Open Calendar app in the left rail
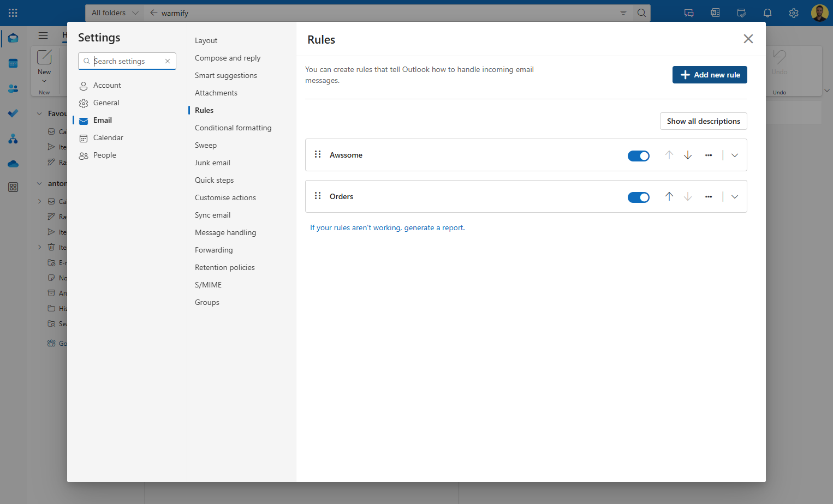 click(13, 63)
